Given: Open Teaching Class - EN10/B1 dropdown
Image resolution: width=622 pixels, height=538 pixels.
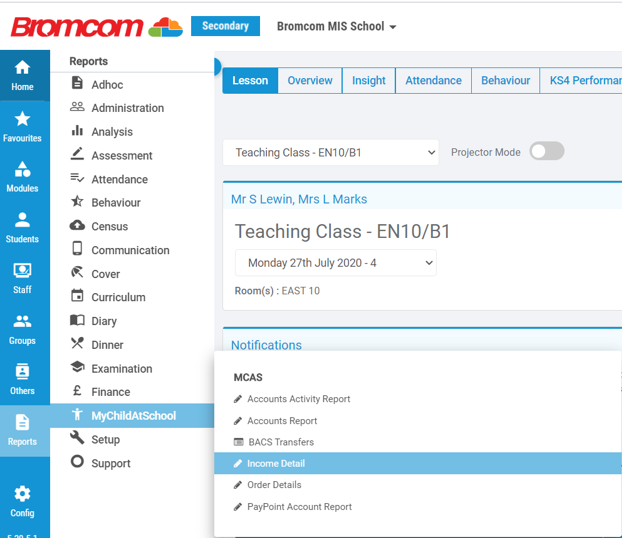Looking at the screenshot, I should pos(331,152).
